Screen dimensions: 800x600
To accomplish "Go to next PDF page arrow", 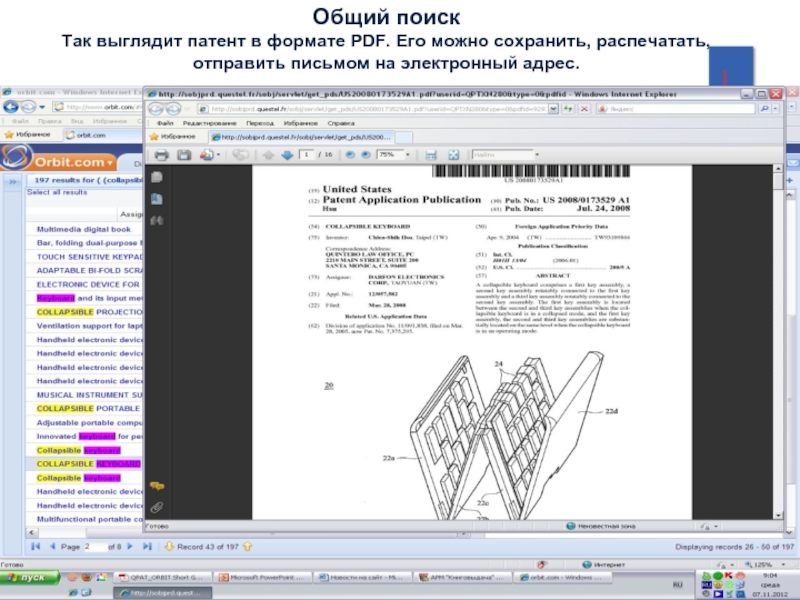I will (287, 156).
